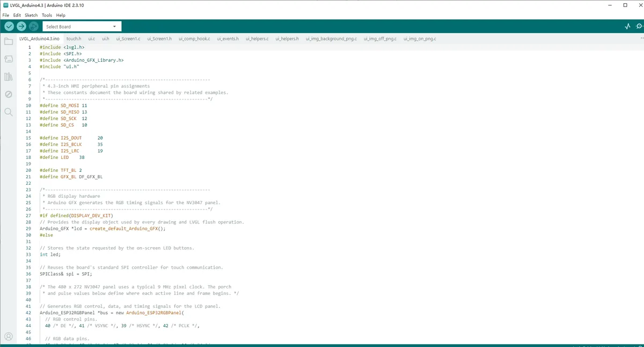
Task: Click the #include <Arduino_GFX_Library.h> line
Action: point(82,60)
